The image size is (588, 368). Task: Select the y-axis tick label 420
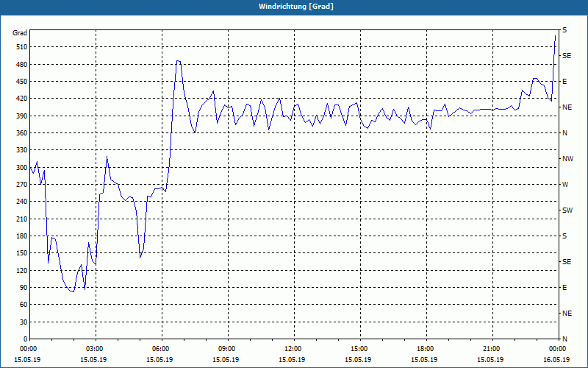coord(22,99)
